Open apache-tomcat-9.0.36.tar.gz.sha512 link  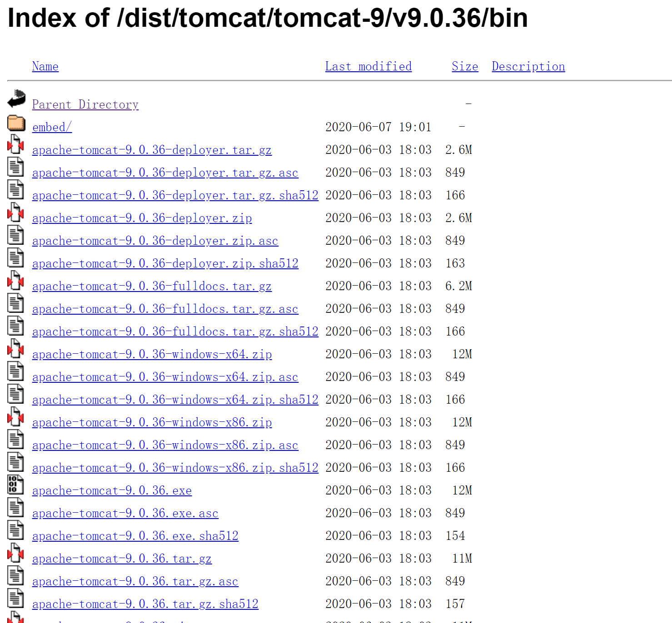coord(145,604)
